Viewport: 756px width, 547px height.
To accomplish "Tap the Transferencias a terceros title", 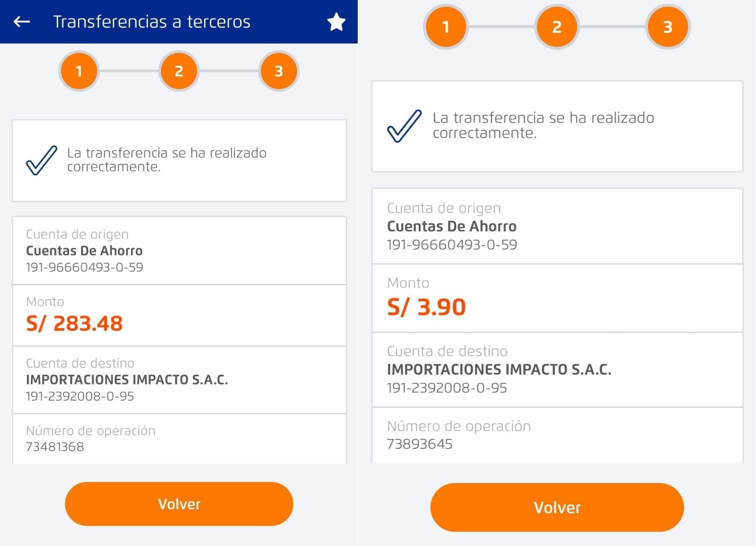I will click(151, 22).
